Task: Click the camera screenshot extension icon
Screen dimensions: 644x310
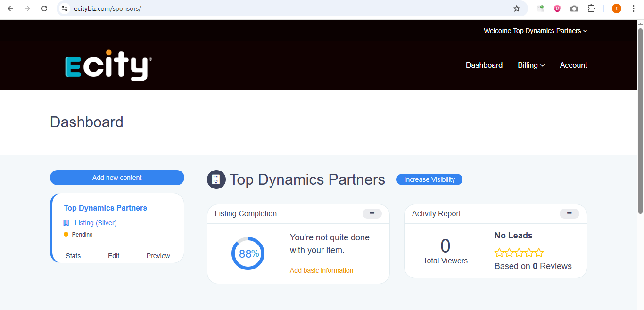Action: [x=574, y=8]
